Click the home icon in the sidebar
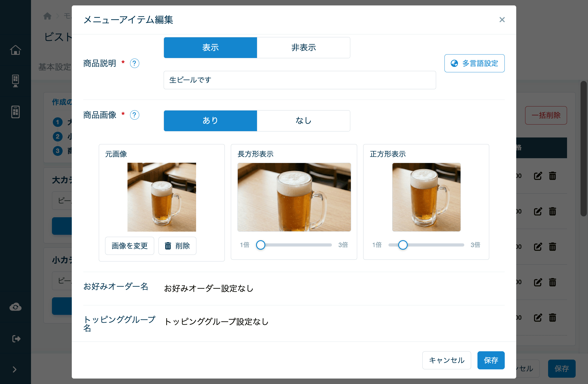Screen dimensions: 588x384 pyautogui.click(x=16, y=50)
